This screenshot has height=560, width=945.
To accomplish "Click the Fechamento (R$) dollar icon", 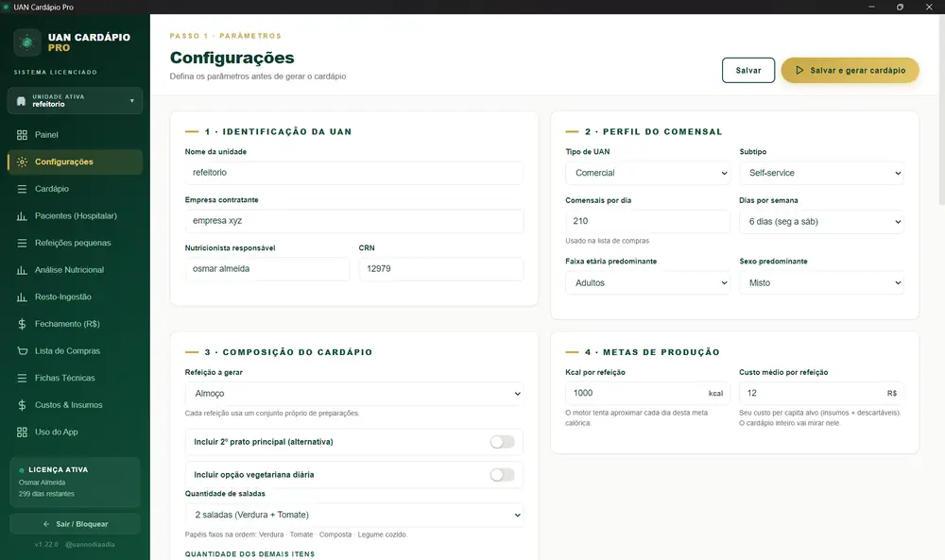I will click(x=23, y=324).
